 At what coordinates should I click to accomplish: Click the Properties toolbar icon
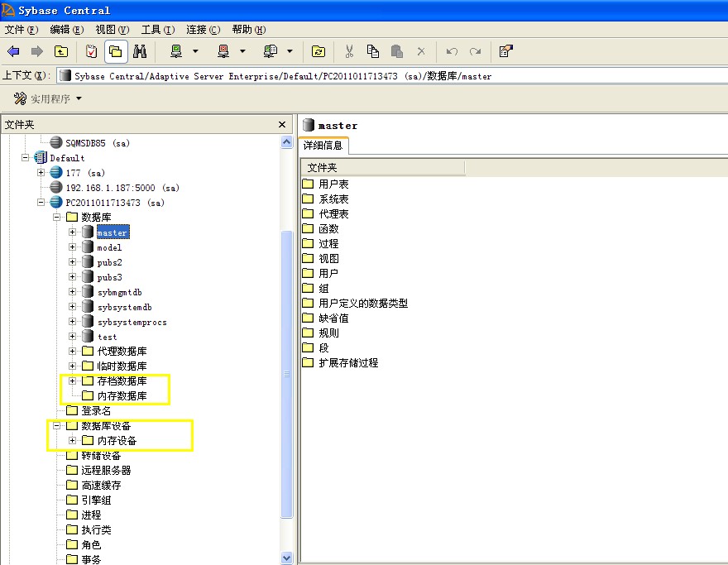click(505, 51)
